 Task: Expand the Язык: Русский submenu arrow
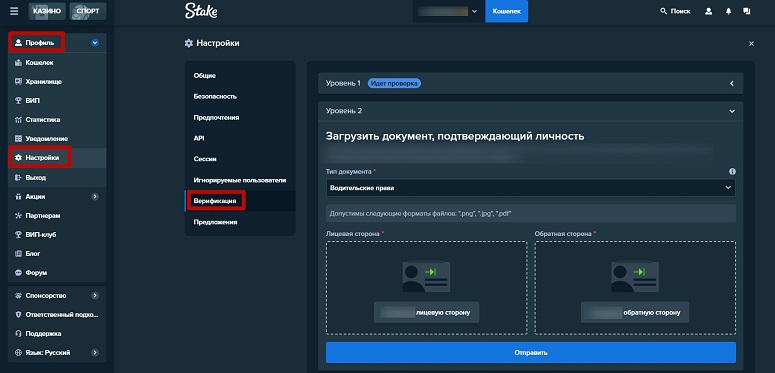[95, 353]
